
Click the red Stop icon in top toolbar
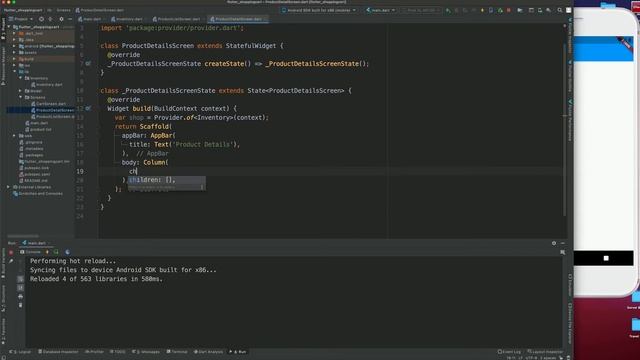pyautogui.click(x=509, y=10)
